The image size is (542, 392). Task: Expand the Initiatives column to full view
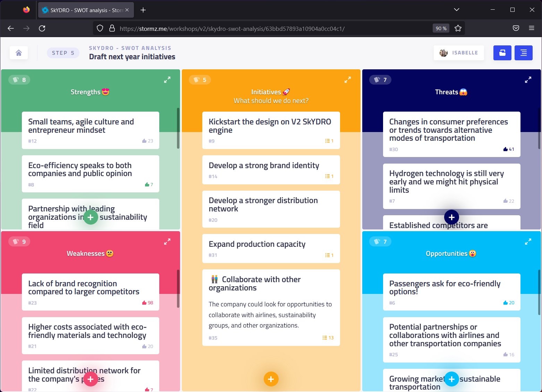(x=348, y=80)
